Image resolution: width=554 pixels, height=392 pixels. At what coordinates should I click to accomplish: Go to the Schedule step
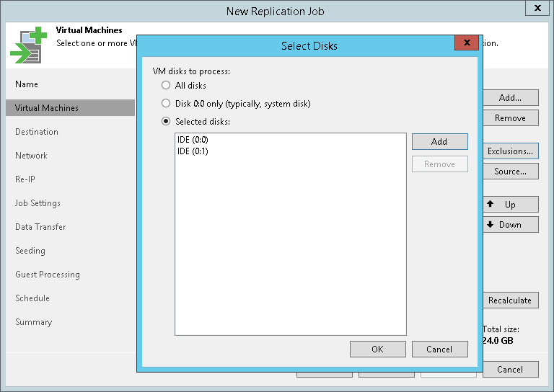point(32,298)
